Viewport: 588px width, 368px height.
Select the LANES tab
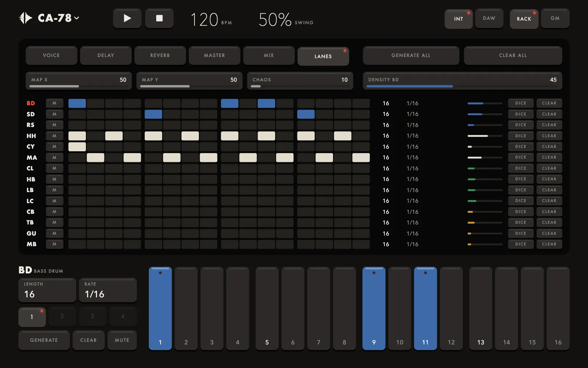[323, 56]
